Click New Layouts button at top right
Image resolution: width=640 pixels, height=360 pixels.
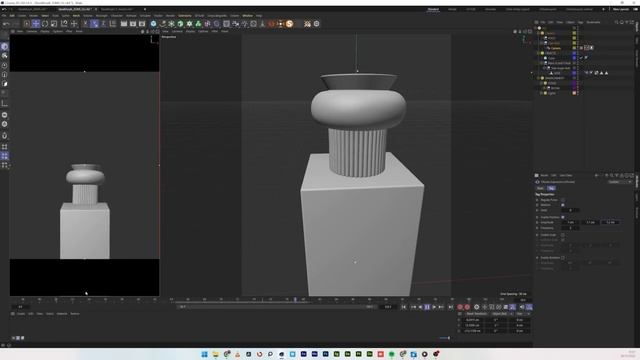[621, 9]
